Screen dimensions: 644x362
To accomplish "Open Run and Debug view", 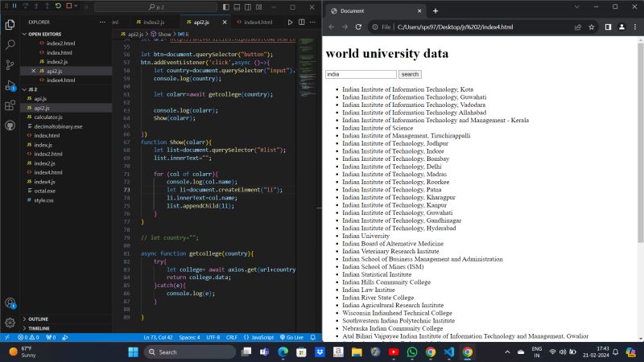I will click(10, 84).
